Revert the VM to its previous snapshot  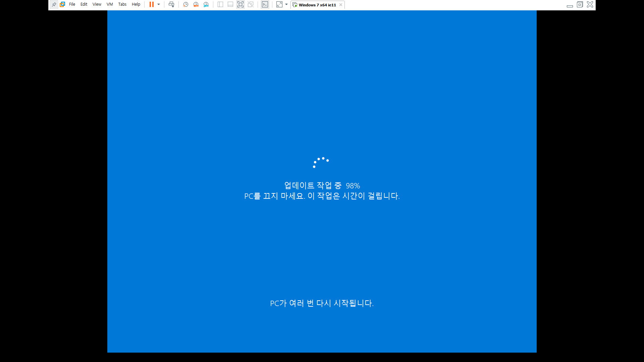coord(196,4)
